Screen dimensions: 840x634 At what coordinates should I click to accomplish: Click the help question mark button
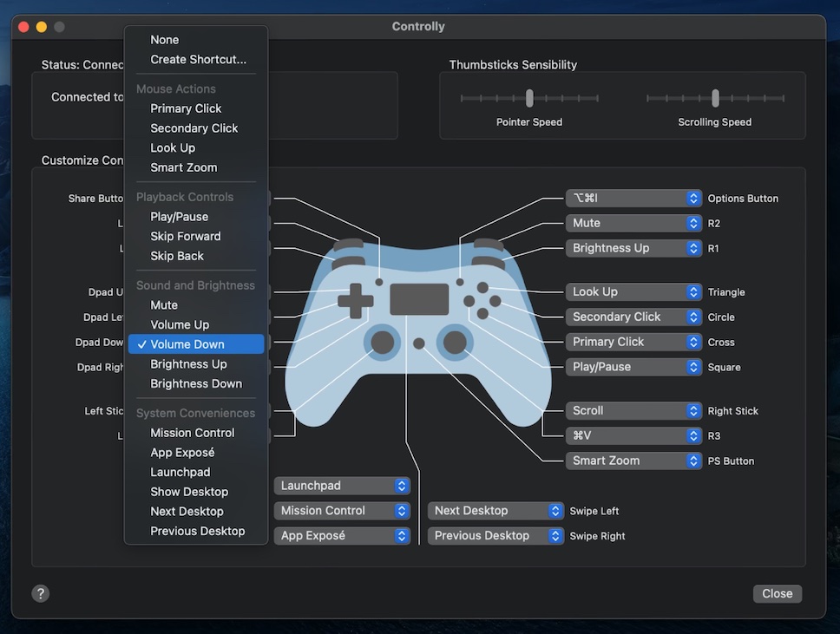tap(41, 593)
